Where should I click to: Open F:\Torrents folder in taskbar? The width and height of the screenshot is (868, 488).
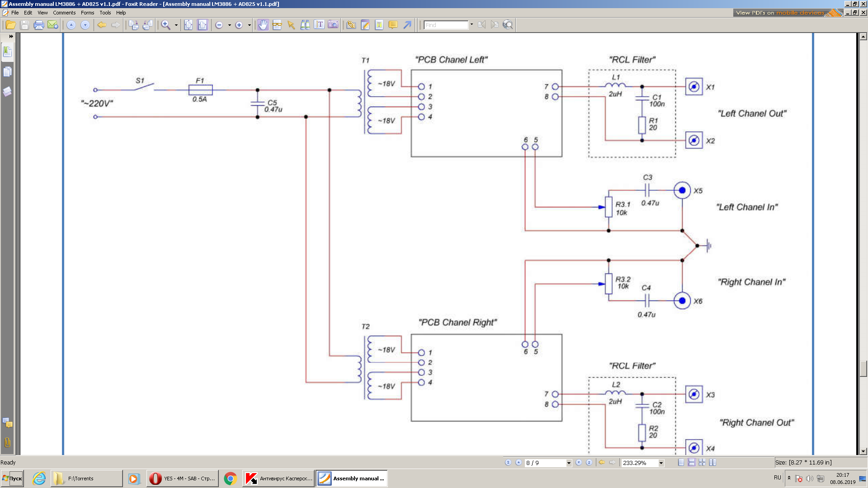click(x=86, y=479)
